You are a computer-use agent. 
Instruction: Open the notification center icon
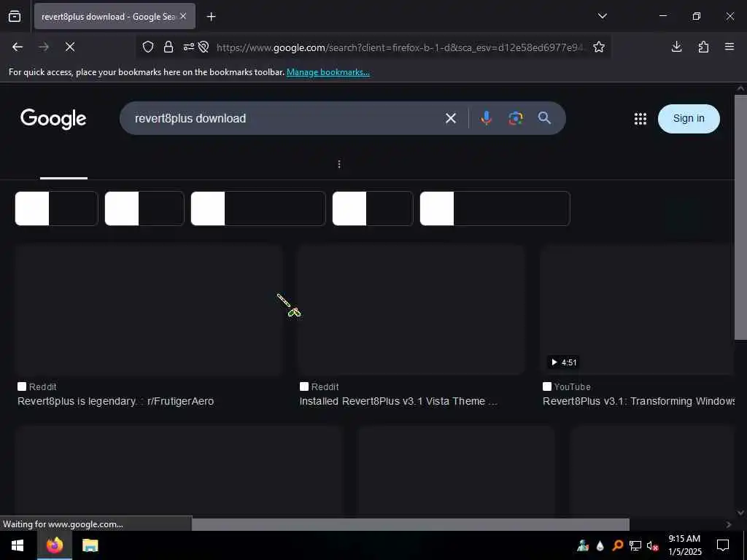coord(723,545)
